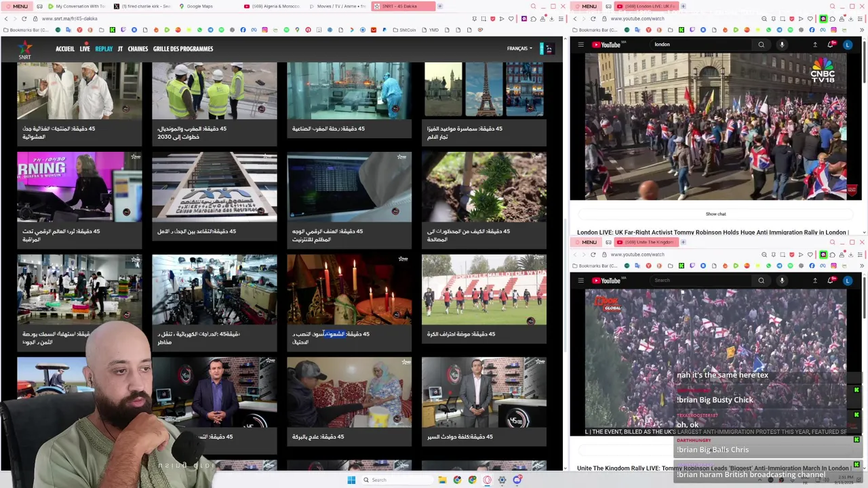Add a new tab in the SNRT window

tap(439, 6)
